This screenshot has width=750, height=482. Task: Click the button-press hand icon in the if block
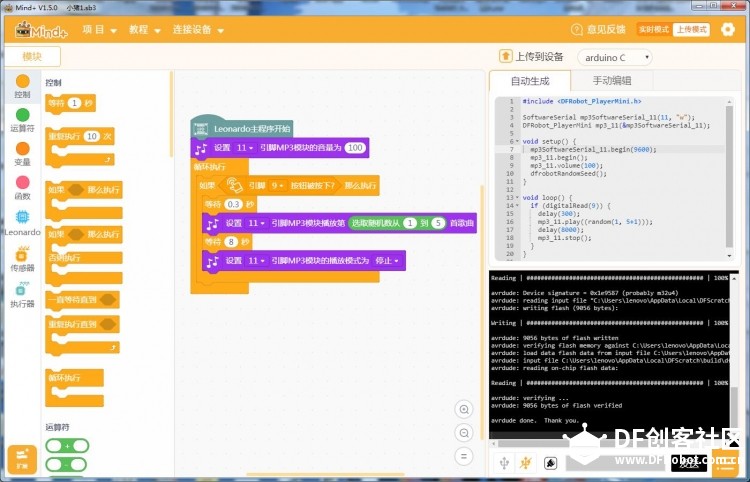point(234,186)
